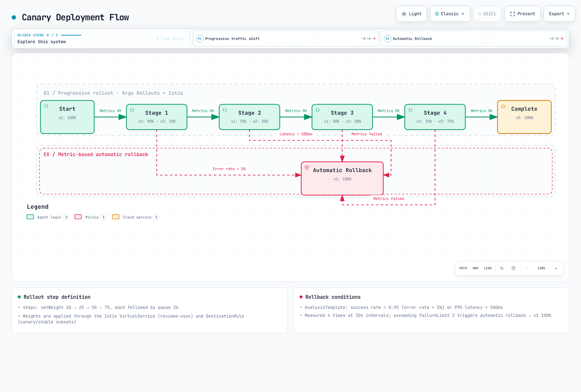Click Play story
Image resolution: width=581 pixels, height=392 pixels.
[170, 38]
